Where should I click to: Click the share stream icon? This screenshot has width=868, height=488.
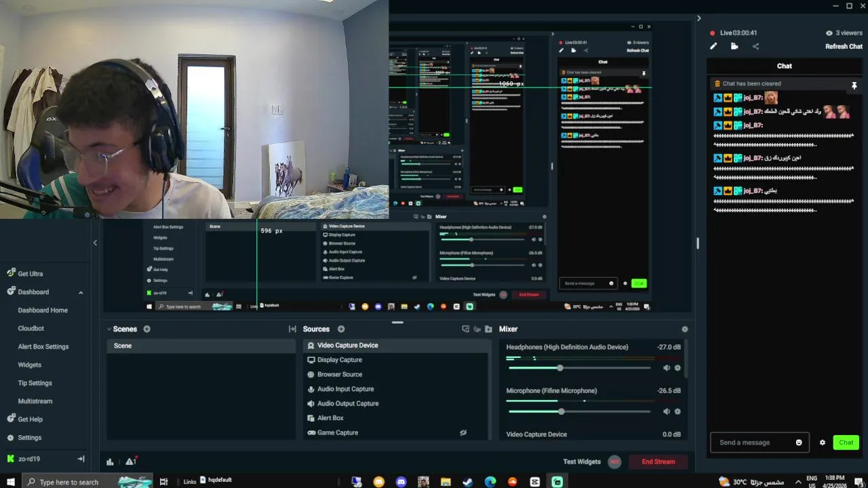pyautogui.click(x=755, y=46)
